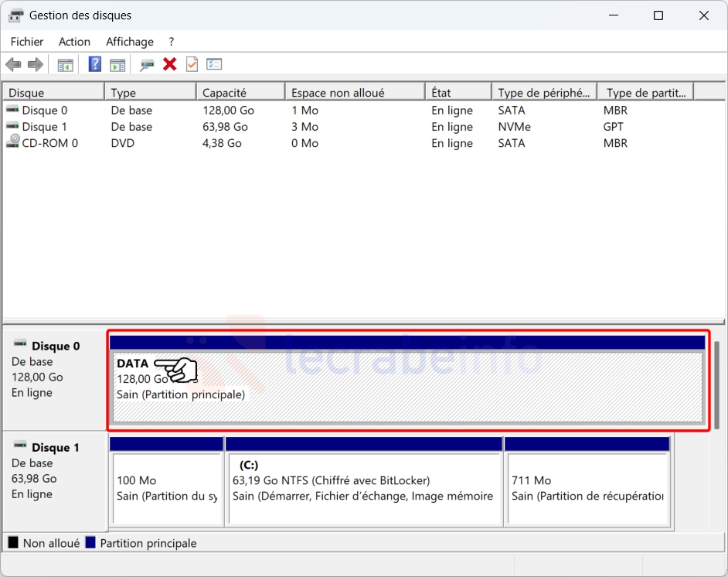Select the CD-ROM 0 row in list
Screen dimensions: 728x577
point(49,143)
